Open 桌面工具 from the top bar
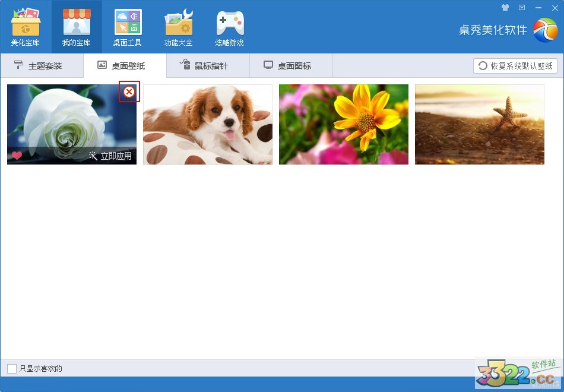 point(128,27)
